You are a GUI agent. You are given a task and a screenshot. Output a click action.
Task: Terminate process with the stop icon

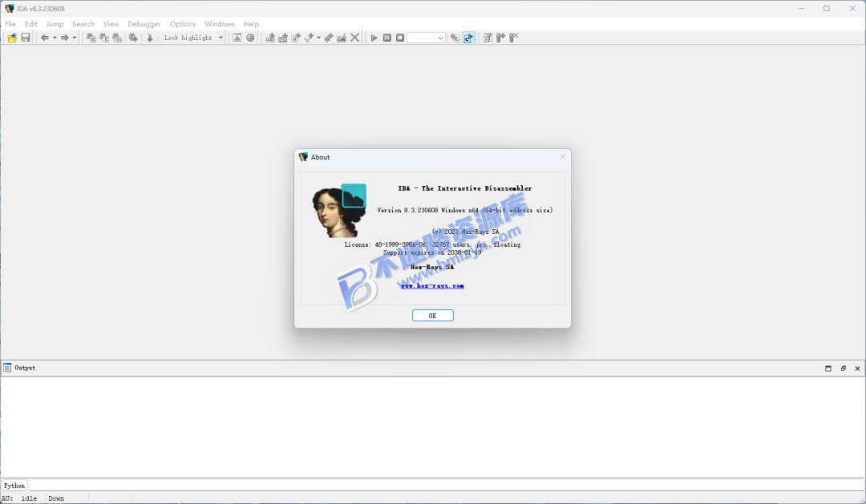(x=400, y=38)
